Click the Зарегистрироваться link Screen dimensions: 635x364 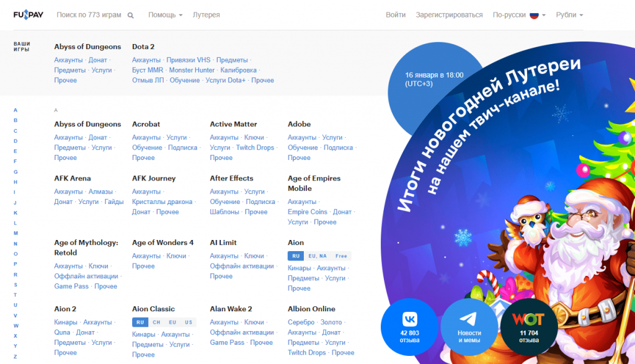pos(449,15)
